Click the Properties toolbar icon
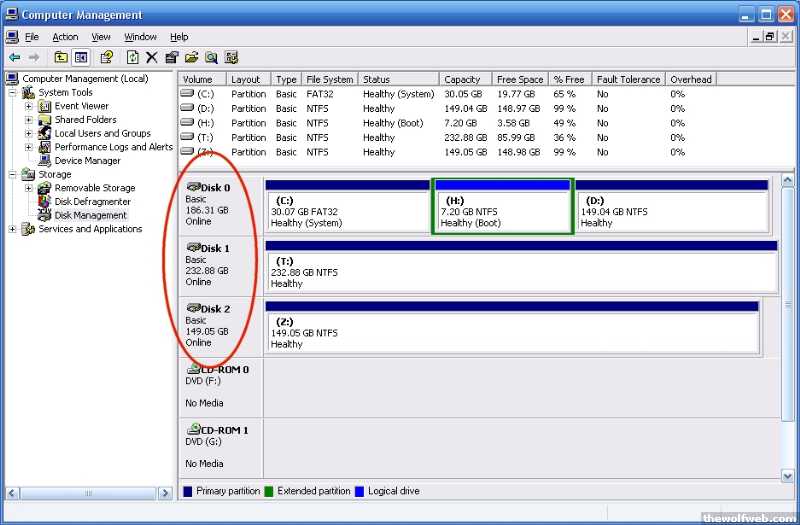This screenshot has width=800, height=525. [x=172, y=57]
